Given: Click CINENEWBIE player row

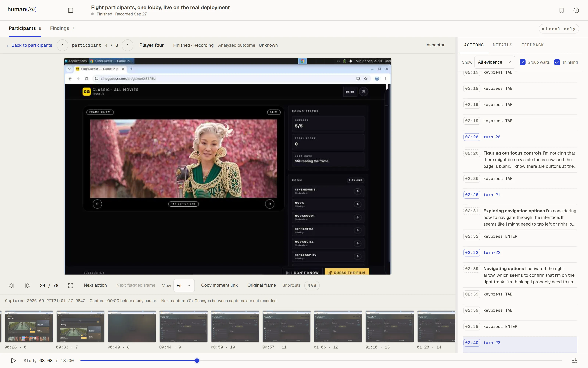Looking at the screenshot, I should coord(328,191).
